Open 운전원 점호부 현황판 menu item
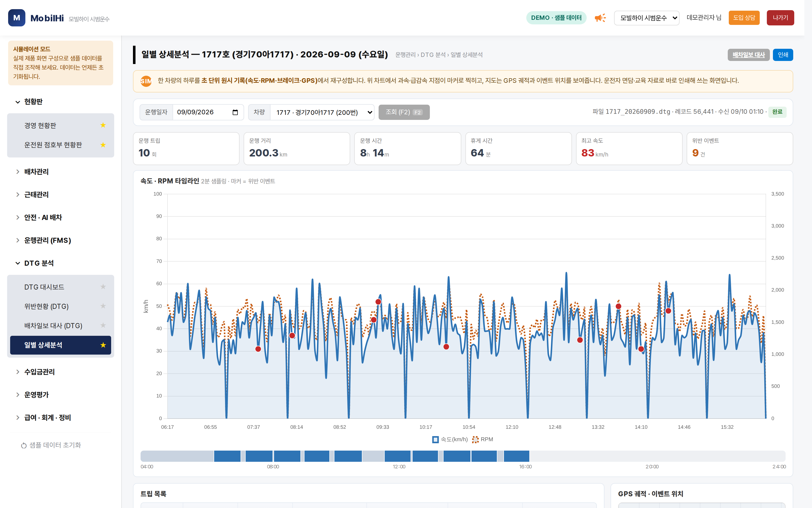 click(x=60, y=145)
